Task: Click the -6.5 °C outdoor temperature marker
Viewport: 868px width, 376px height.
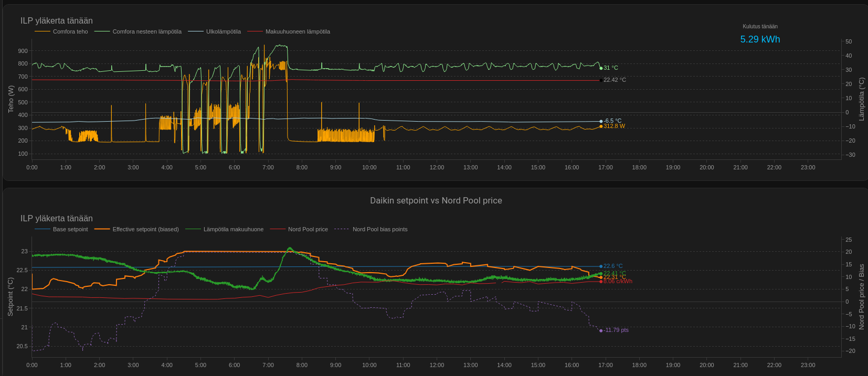Action: (x=601, y=121)
